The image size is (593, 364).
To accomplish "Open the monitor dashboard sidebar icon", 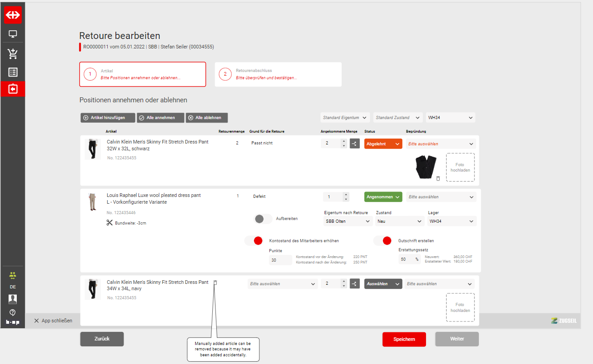I will [13, 34].
